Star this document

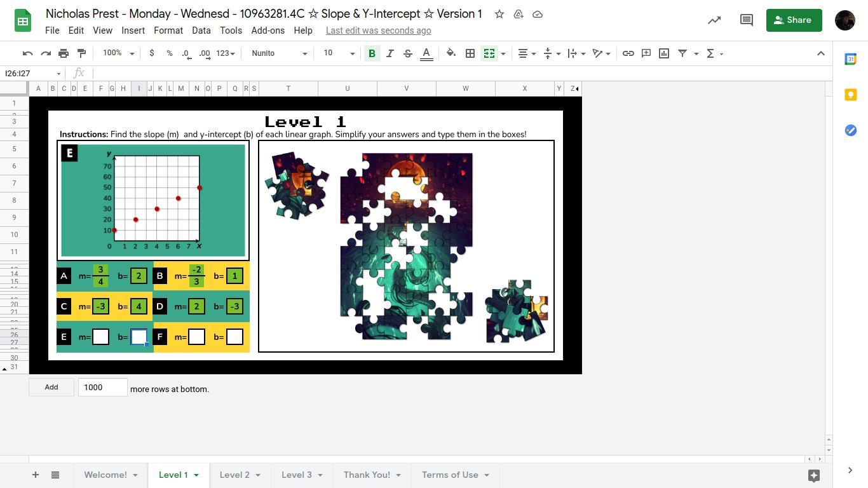pyautogui.click(x=499, y=14)
